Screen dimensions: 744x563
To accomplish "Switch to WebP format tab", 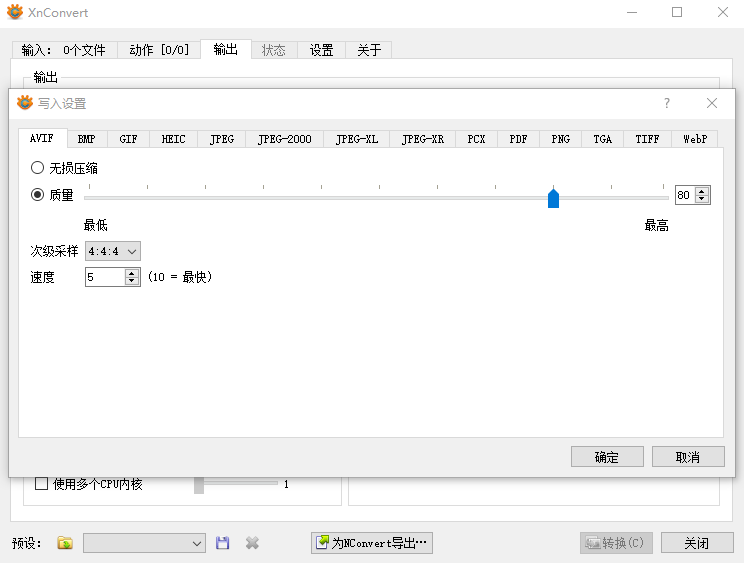I will (x=695, y=139).
